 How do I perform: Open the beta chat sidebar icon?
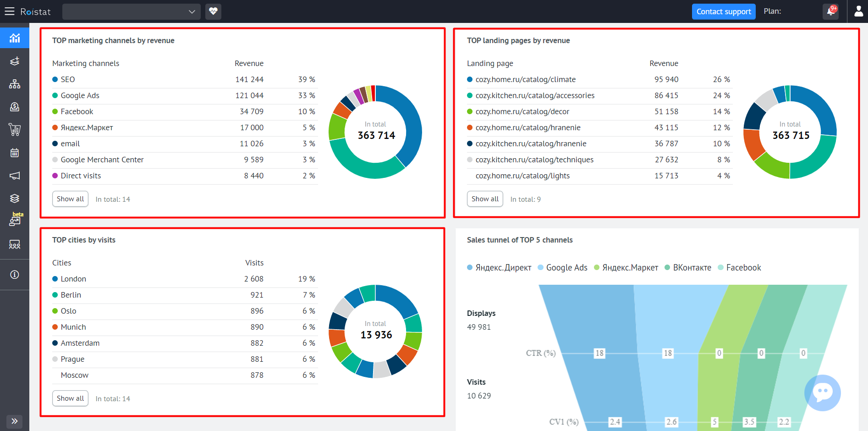pyautogui.click(x=15, y=220)
